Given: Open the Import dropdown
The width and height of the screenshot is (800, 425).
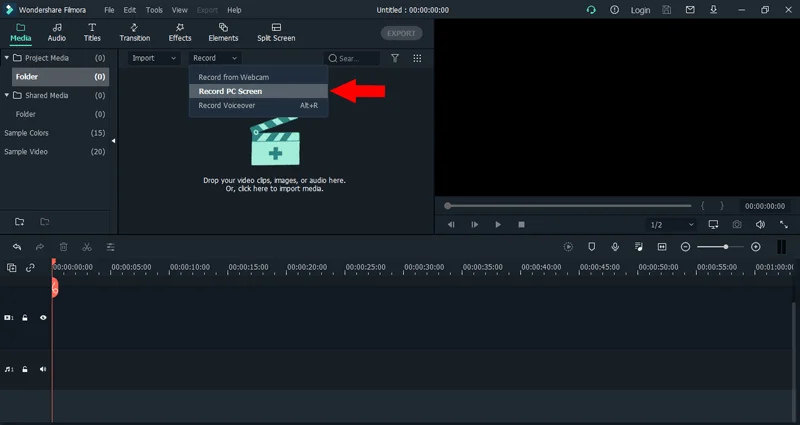Looking at the screenshot, I should (154, 58).
